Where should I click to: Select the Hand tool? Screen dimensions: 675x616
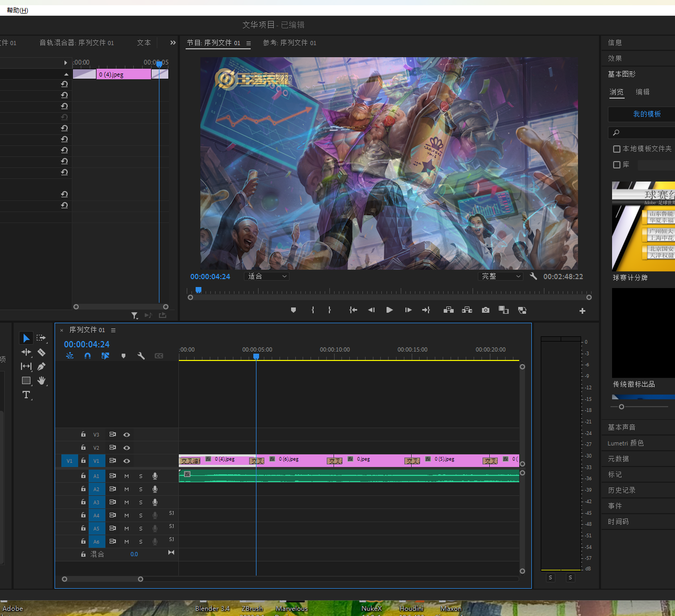(41, 380)
